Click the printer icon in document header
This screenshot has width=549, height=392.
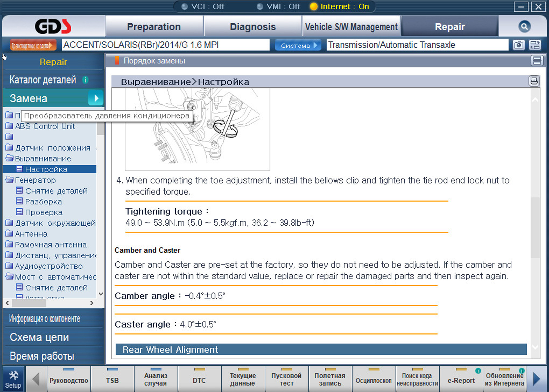[534, 81]
